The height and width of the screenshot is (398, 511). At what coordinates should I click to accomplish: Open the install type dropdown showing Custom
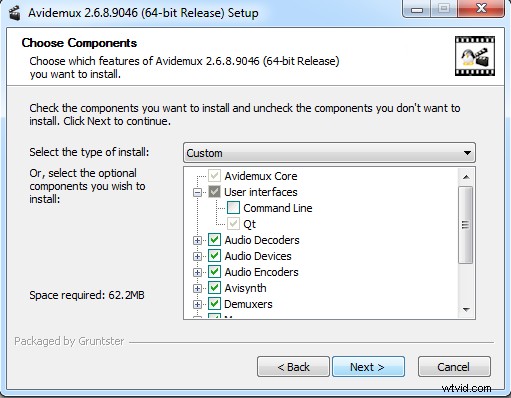click(329, 153)
